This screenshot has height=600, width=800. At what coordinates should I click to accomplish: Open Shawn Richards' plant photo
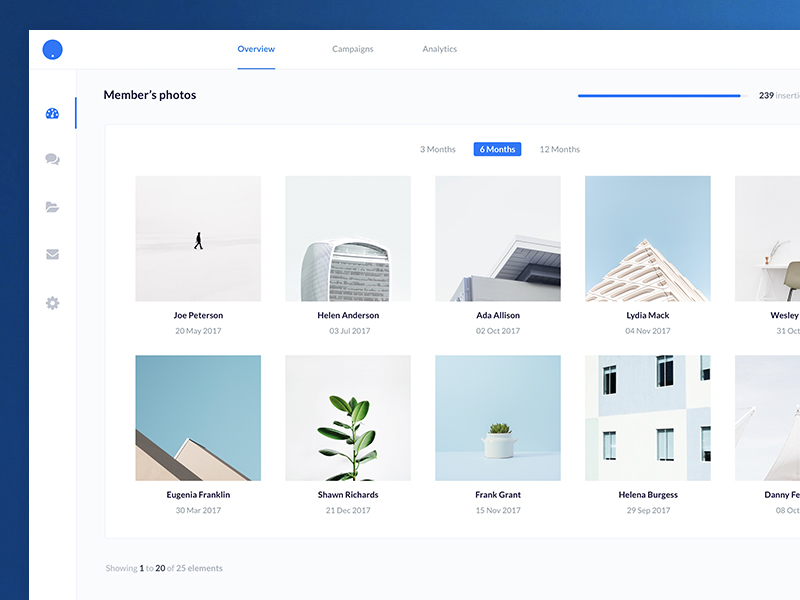coord(348,418)
